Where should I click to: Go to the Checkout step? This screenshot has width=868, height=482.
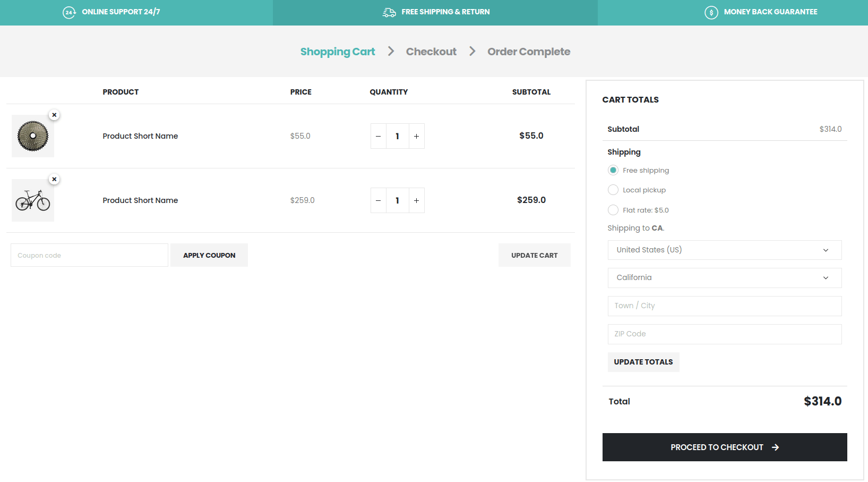click(431, 52)
